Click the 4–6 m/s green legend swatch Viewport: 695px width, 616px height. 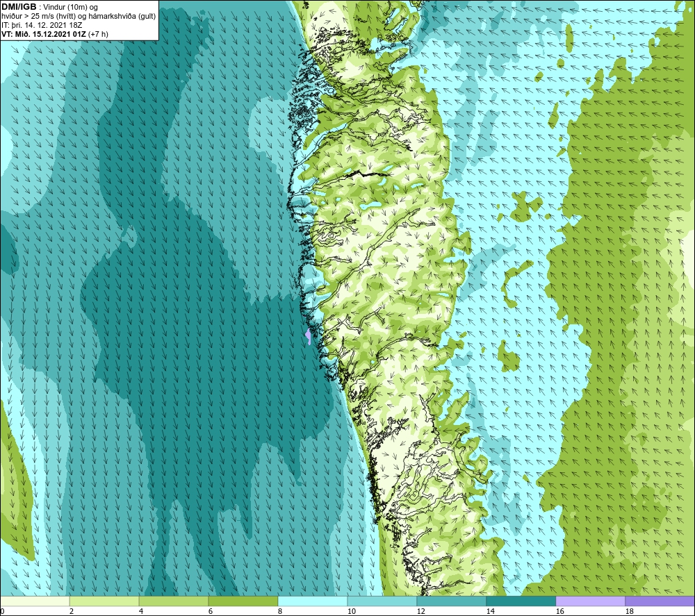pyautogui.click(x=174, y=601)
